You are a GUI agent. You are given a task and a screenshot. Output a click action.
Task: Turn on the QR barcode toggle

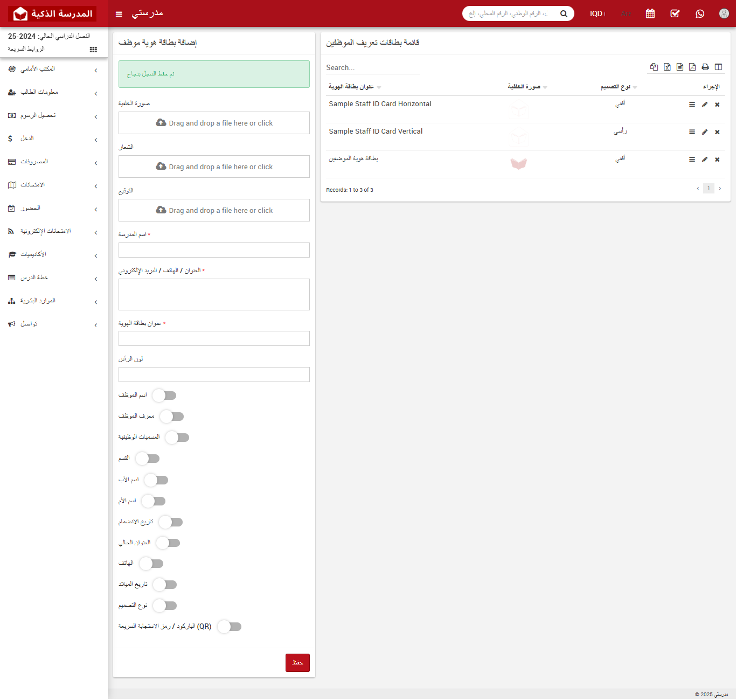pyautogui.click(x=230, y=627)
